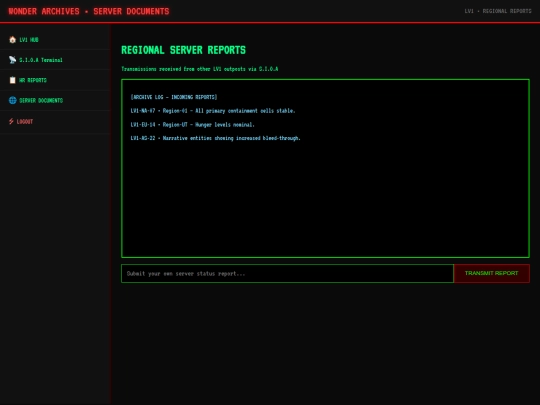Click the satellite dish icon for S.I.O.A Terminal
540x405 pixels.
click(12, 60)
